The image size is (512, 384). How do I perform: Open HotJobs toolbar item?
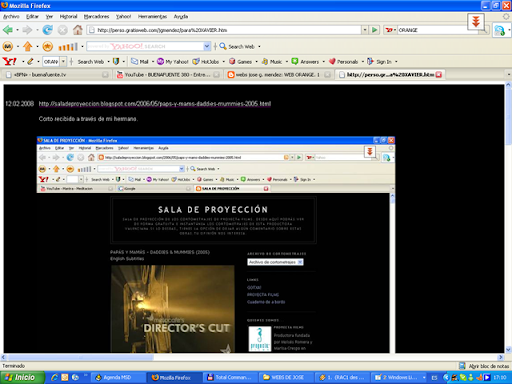coord(206,62)
